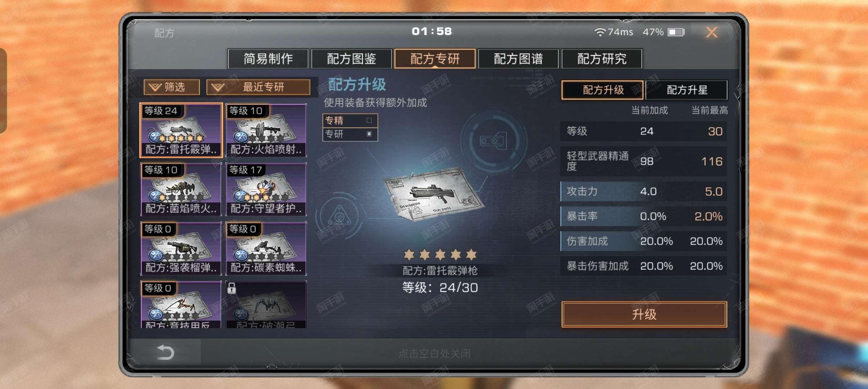This screenshot has width=868, height=389.
Task: Open the 配方图谱 tab
Action: point(518,59)
